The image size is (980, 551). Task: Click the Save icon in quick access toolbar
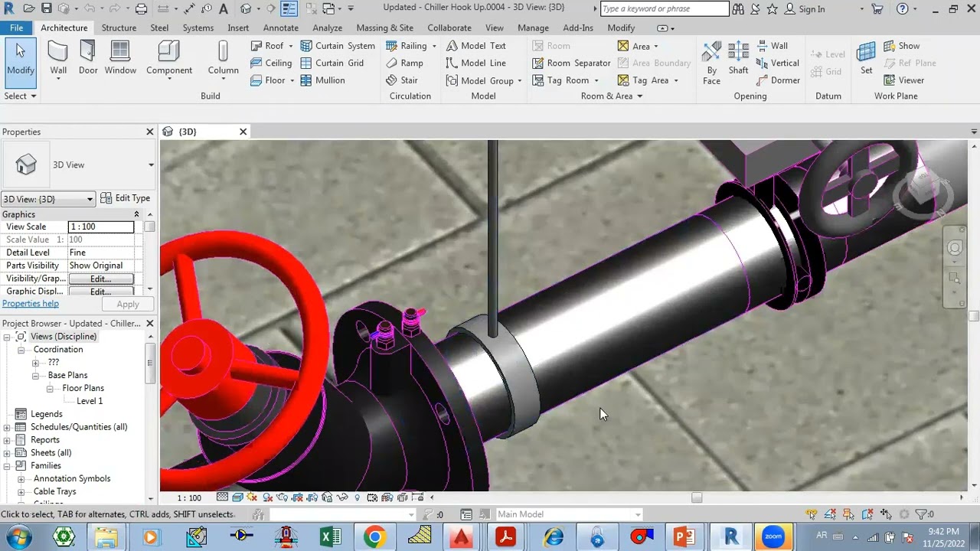[x=46, y=9]
